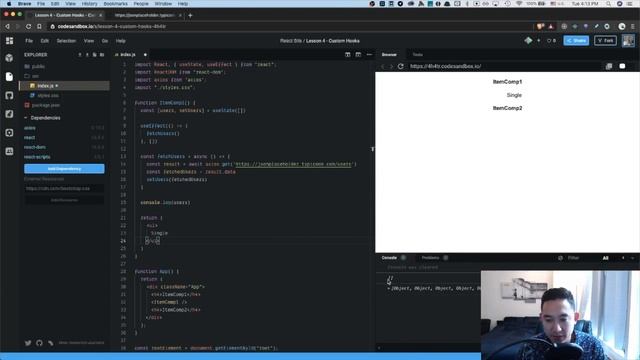Image resolution: width=640 pixels, height=360 pixels.
Task: Open the macOS Spotlight search icon
Action: 608,4
